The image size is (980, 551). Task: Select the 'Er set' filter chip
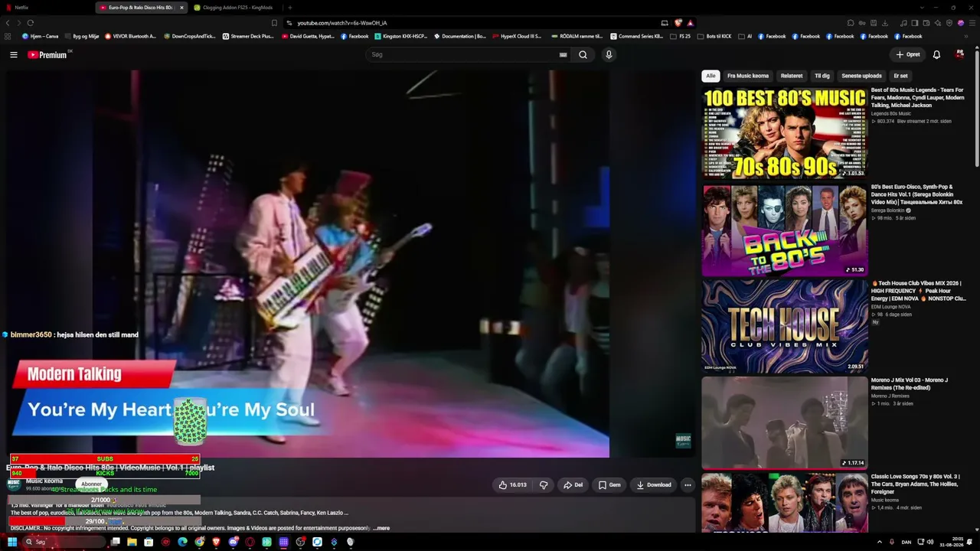click(900, 76)
